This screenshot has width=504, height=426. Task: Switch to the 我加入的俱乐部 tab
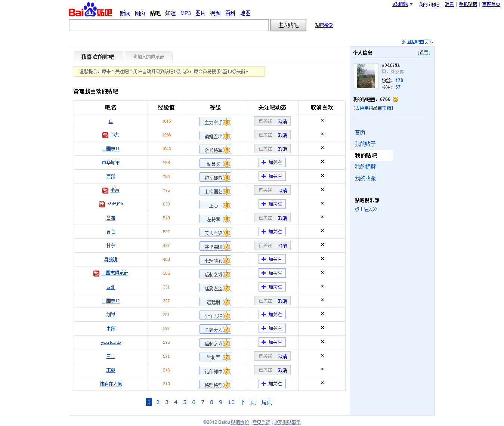(x=149, y=57)
